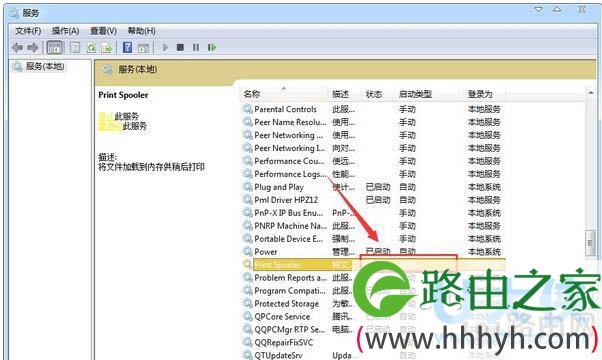Viewport: 602px width, 360px height.
Task: Click the Back arrow toolbar icon
Action: (x=17, y=48)
